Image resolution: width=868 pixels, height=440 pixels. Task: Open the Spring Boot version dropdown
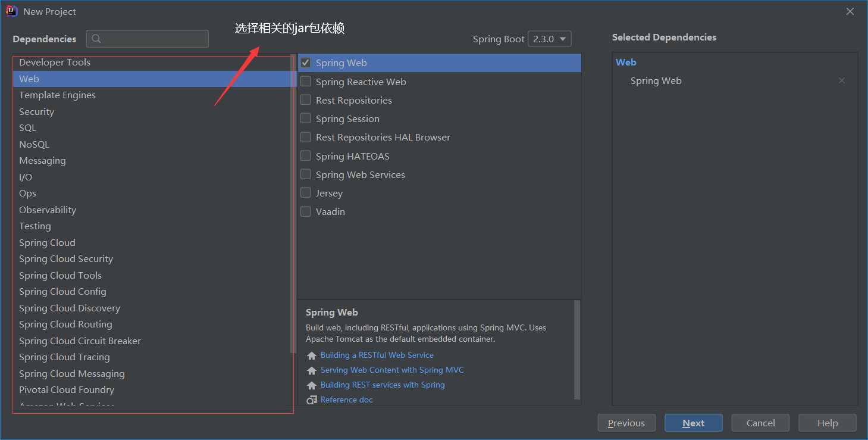click(550, 39)
